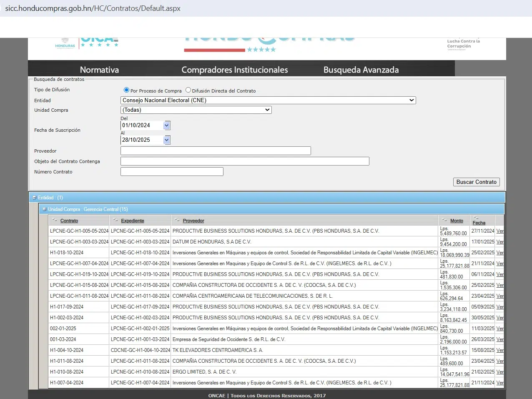Image resolution: width=532 pixels, height=399 pixels.
Task: Collapse the 'Unidad Compra : Gerencia Central' group
Action: click(44, 209)
